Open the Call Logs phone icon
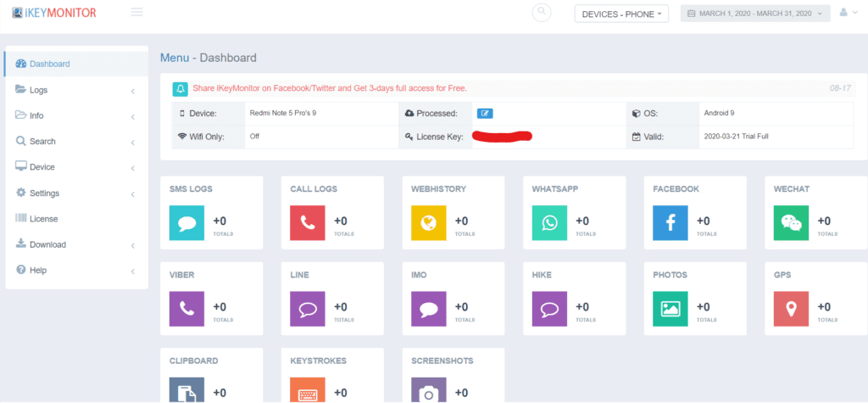The width and height of the screenshot is (868, 403). (308, 223)
